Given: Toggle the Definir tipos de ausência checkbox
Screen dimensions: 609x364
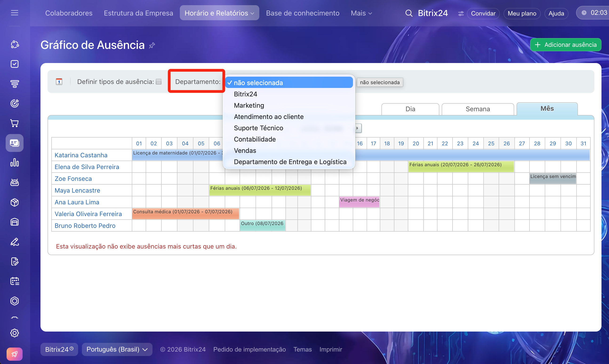Looking at the screenshot, I should click(159, 82).
